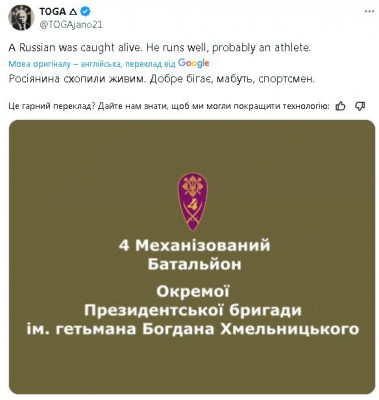Click the 'Президентської бригади' line in the media

[193, 311]
